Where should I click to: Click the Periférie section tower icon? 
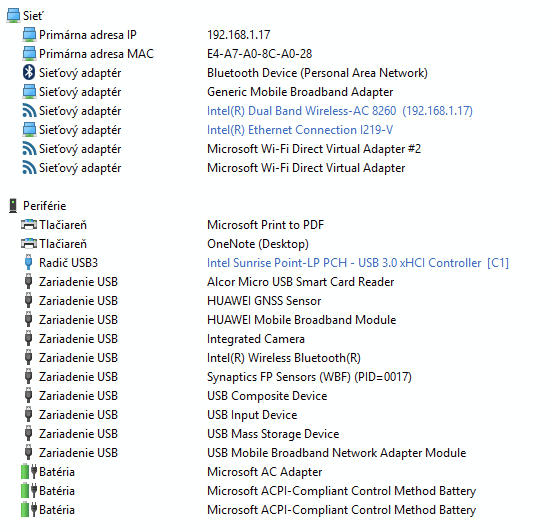coord(13,206)
